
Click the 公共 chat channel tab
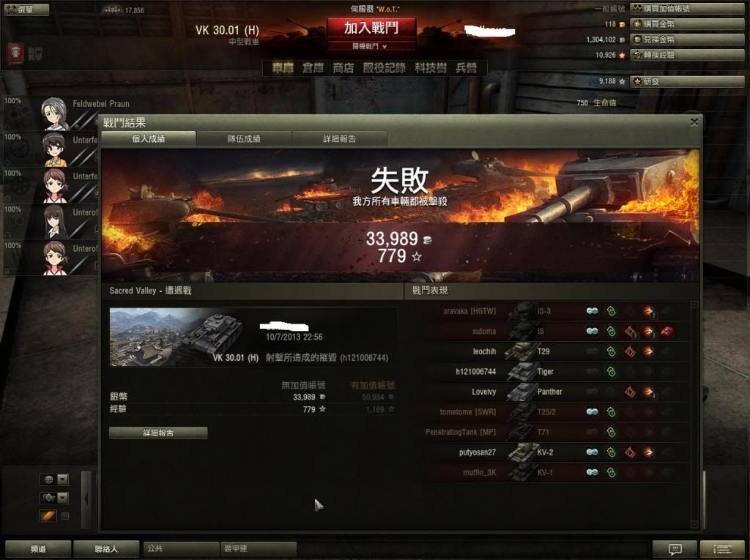click(x=182, y=548)
